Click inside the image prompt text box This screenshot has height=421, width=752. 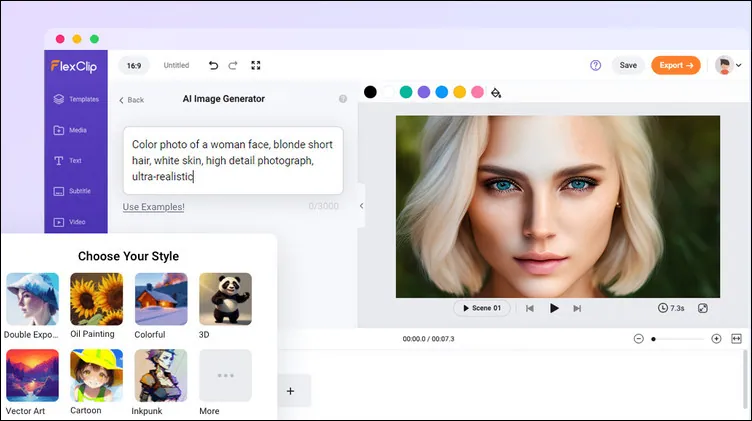(233, 161)
